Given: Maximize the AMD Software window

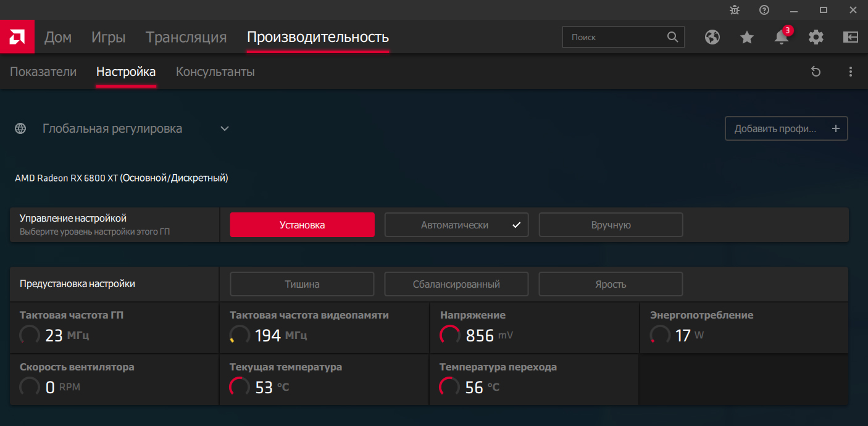Looking at the screenshot, I should 824,10.
